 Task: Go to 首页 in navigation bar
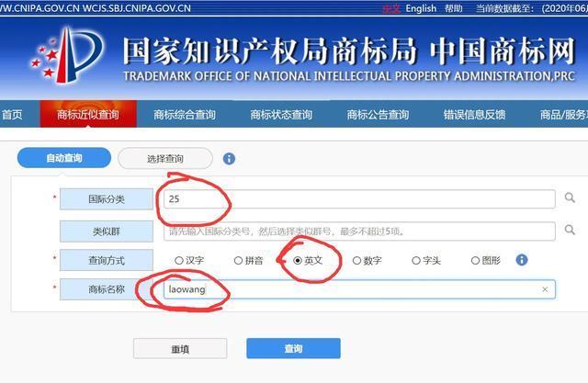(x=12, y=115)
